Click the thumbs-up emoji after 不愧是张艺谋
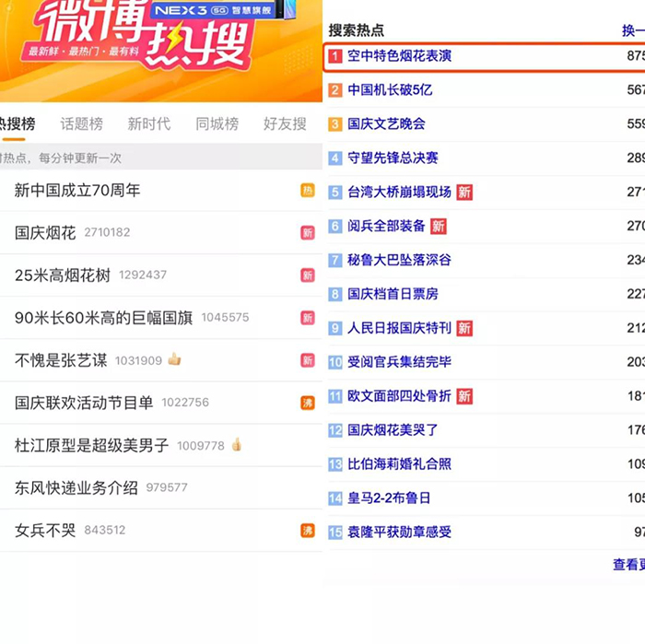This screenshot has height=644, width=645. click(174, 359)
